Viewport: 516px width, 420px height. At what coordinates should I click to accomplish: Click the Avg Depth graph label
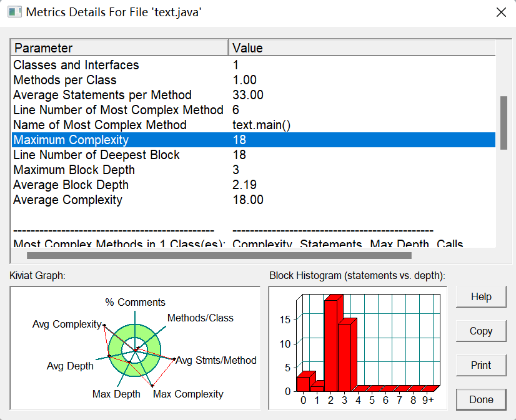(x=70, y=366)
